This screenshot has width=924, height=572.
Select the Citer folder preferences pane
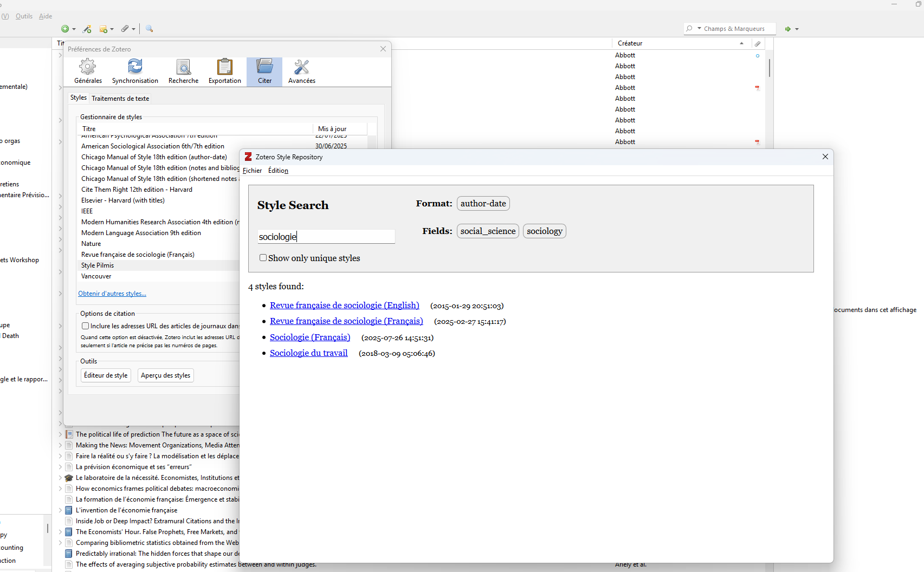click(264, 71)
